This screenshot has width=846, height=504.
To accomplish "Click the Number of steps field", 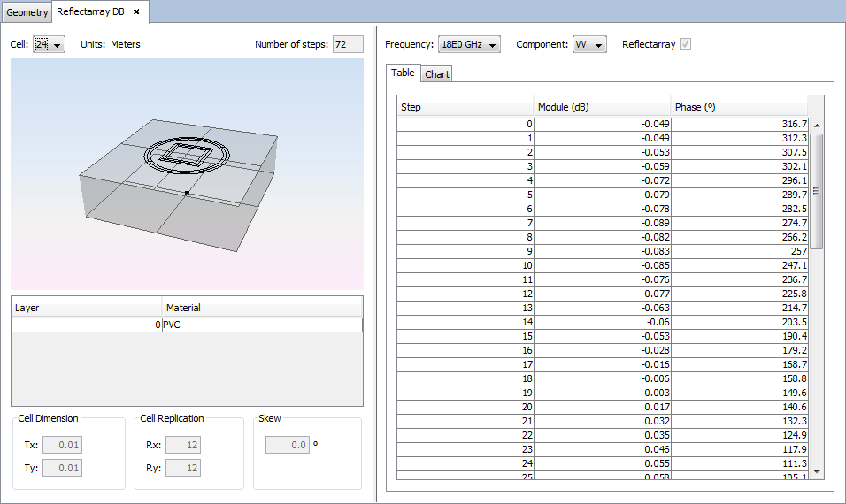I will [x=348, y=44].
